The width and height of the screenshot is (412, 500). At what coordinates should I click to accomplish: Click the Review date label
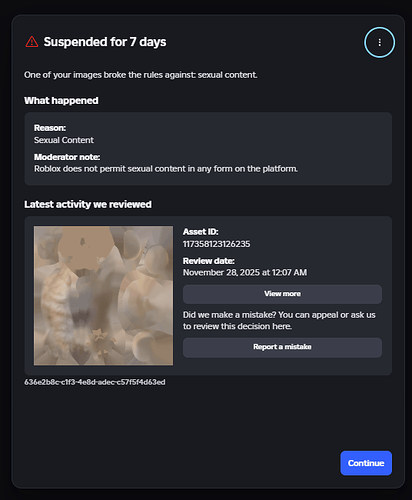[209, 261]
